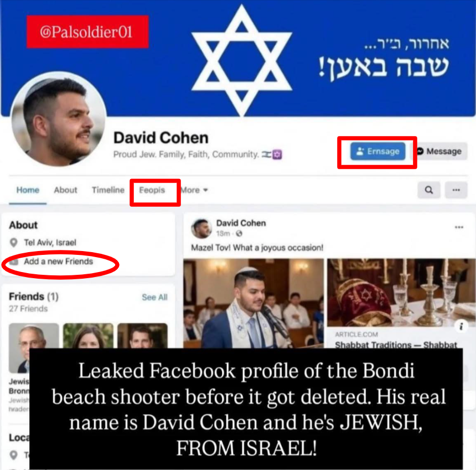The width and height of the screenshot is (476, 470).
Task: Click the info icon on the candlesticks image
Action: click(x=461, y=326)
